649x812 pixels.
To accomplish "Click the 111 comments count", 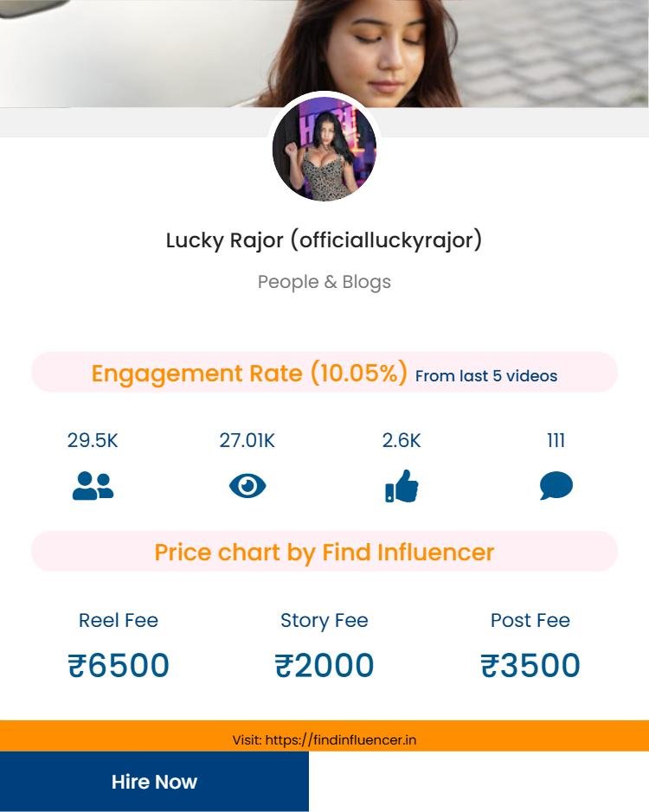I will [556, 441].
